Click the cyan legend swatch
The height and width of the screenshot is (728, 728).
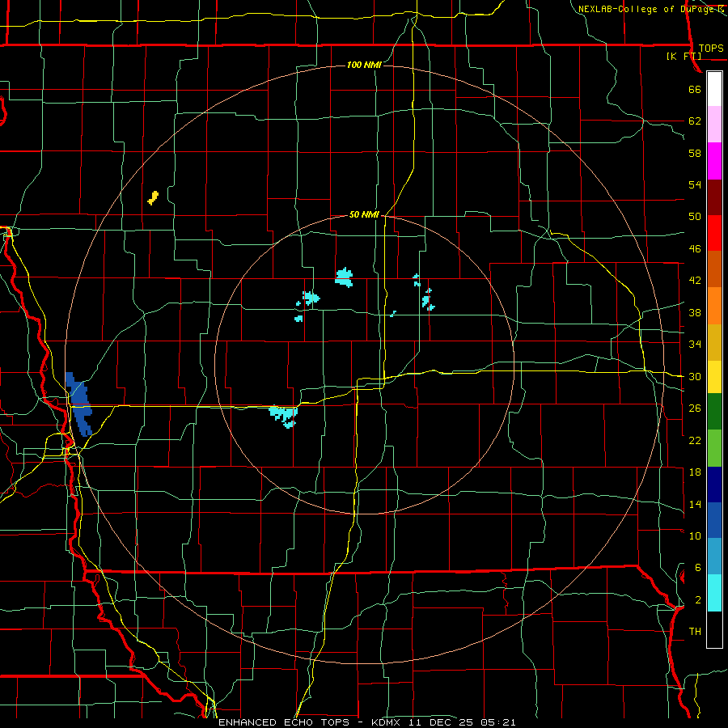coord(714,593)
